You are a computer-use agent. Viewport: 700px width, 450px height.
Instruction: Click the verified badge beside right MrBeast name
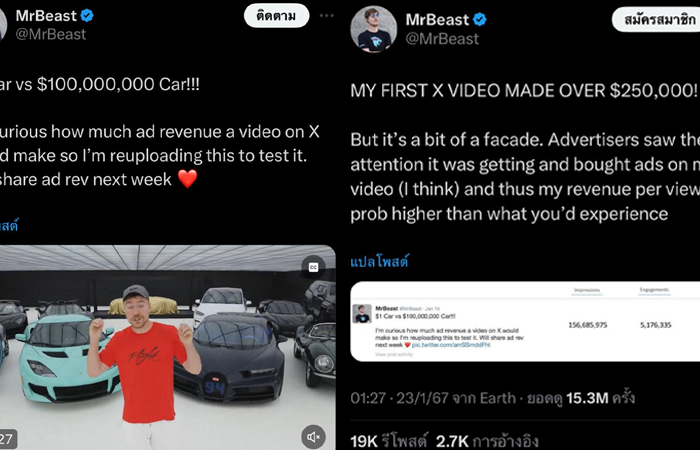pyautogui.click(x=480, y=20)
